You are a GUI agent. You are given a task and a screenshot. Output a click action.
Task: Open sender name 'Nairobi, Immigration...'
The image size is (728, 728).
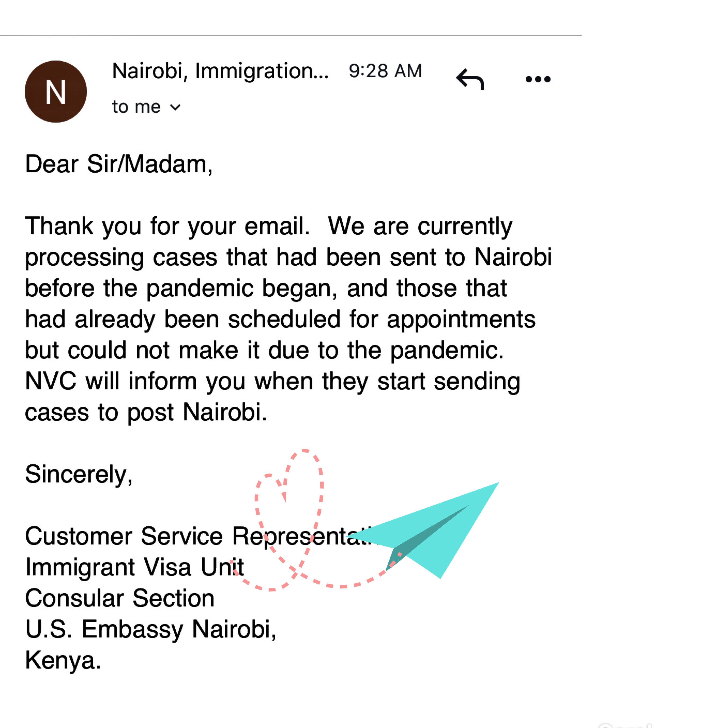220,71
